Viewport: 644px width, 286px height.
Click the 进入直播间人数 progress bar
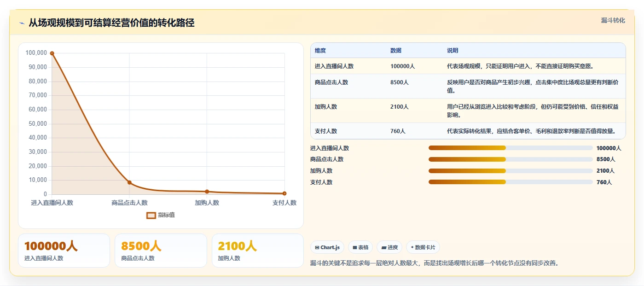pos(511,148)
